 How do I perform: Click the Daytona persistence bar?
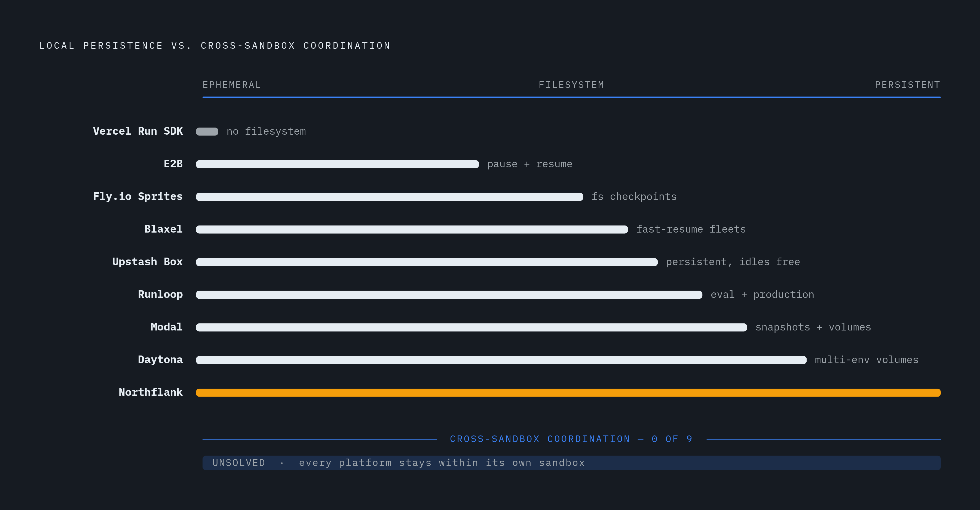coord(501,360)
